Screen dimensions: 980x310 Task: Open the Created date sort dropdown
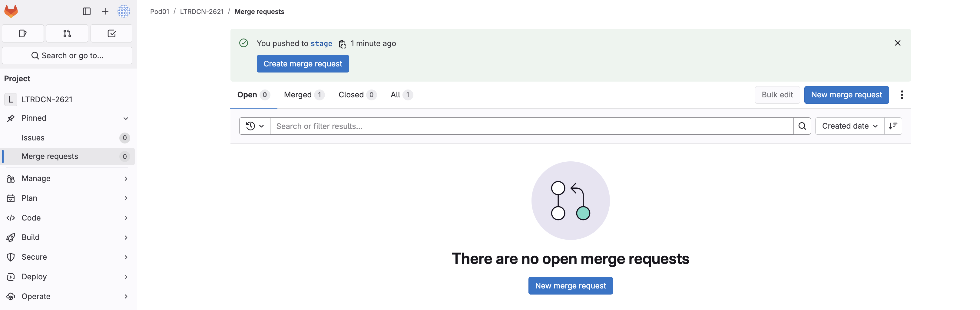(849, 126)
